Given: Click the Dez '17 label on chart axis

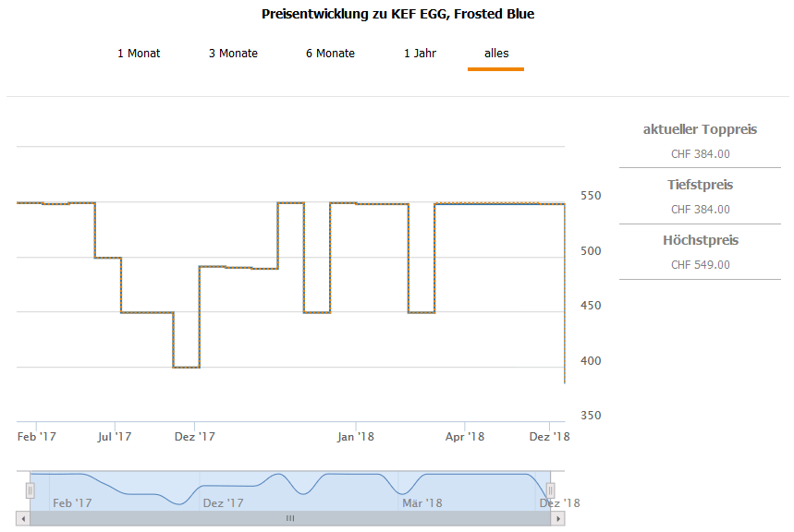Looking at the screenshot, I should click(x=194, y=437).
